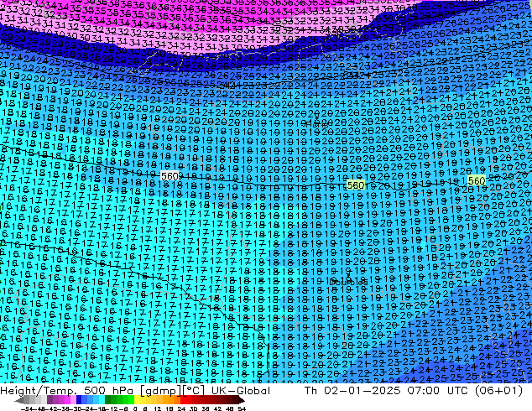Click the dark blue swatch above -30 in legend
Viewport: 532px width, 411px height.
coord(79,400)
